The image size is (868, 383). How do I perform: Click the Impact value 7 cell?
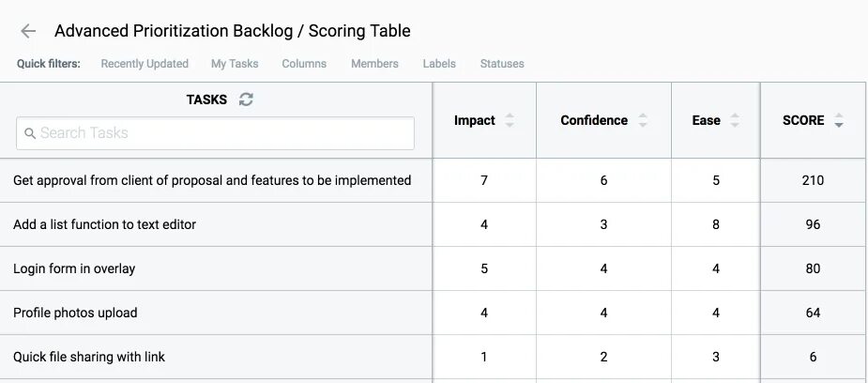point(484,180)
